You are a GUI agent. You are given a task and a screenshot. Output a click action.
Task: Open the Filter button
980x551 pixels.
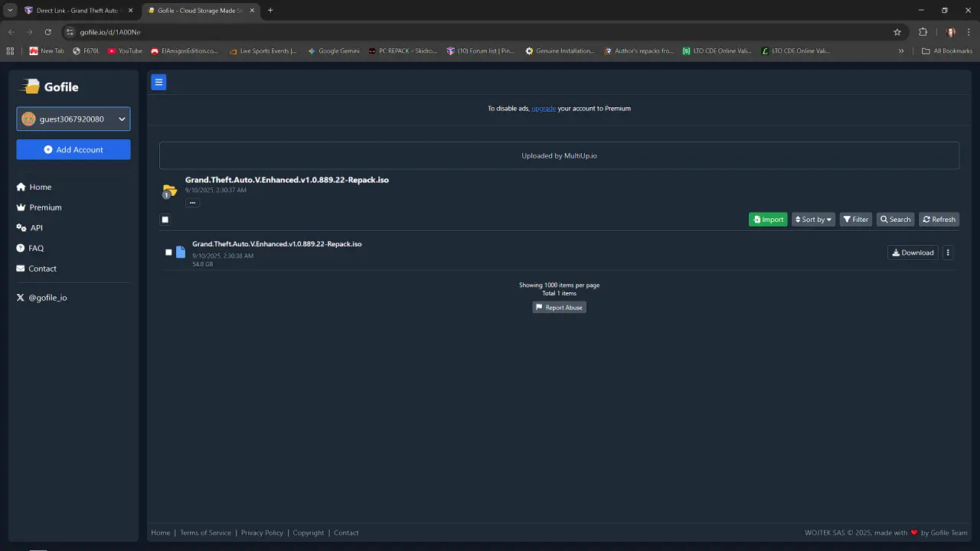[856, 220]
